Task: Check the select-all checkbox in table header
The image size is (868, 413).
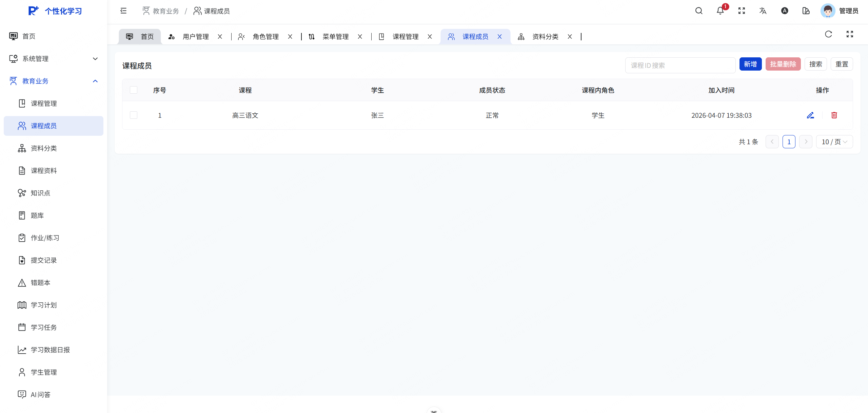Action: pyautogui.click(x=134, y=90)
